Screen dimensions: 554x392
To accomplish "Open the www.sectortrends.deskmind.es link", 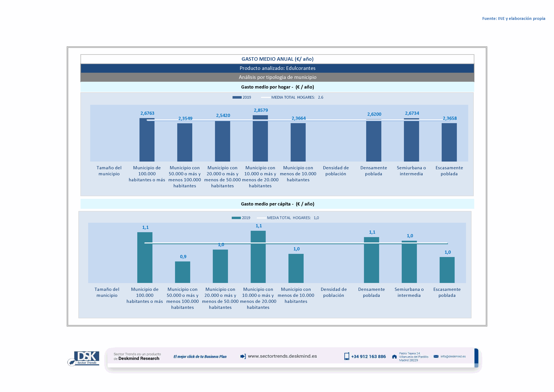I will click(282, 356).
